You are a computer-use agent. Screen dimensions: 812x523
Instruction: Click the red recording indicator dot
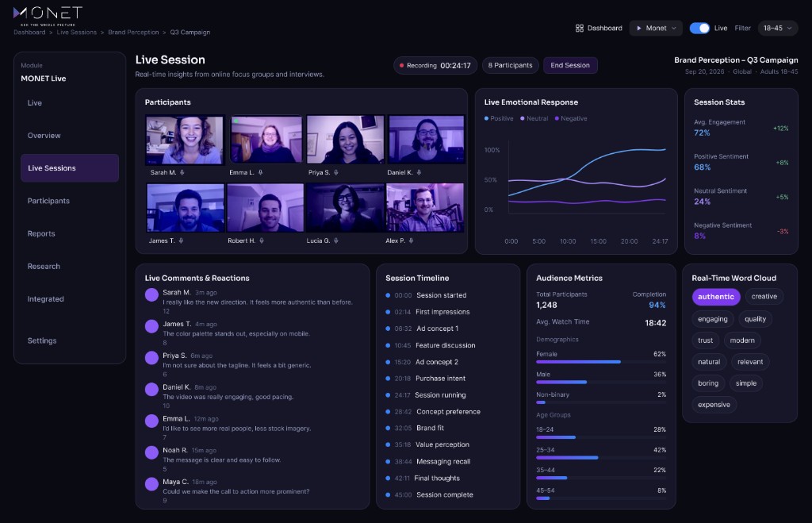(x=401, y=66)
